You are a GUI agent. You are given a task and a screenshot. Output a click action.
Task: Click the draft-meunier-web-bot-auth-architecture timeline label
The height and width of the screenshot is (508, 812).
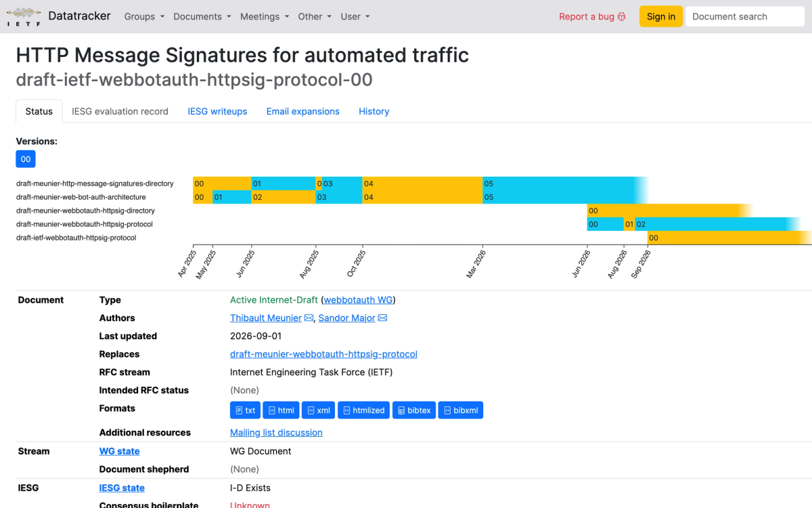pos(81,197)
